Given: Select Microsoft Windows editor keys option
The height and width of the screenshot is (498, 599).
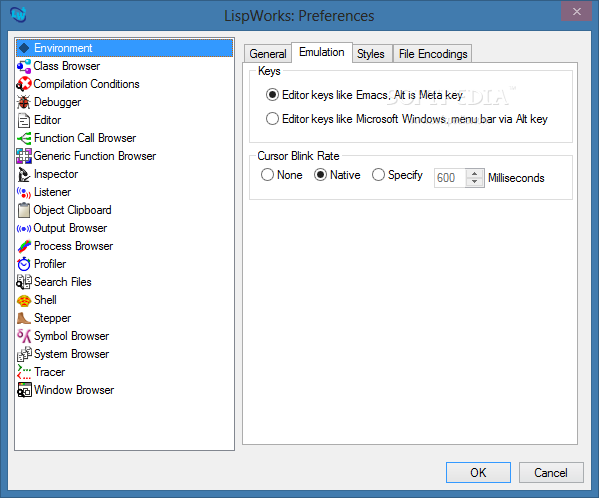Looking at the screenshot, I should (x=407, y=119).
